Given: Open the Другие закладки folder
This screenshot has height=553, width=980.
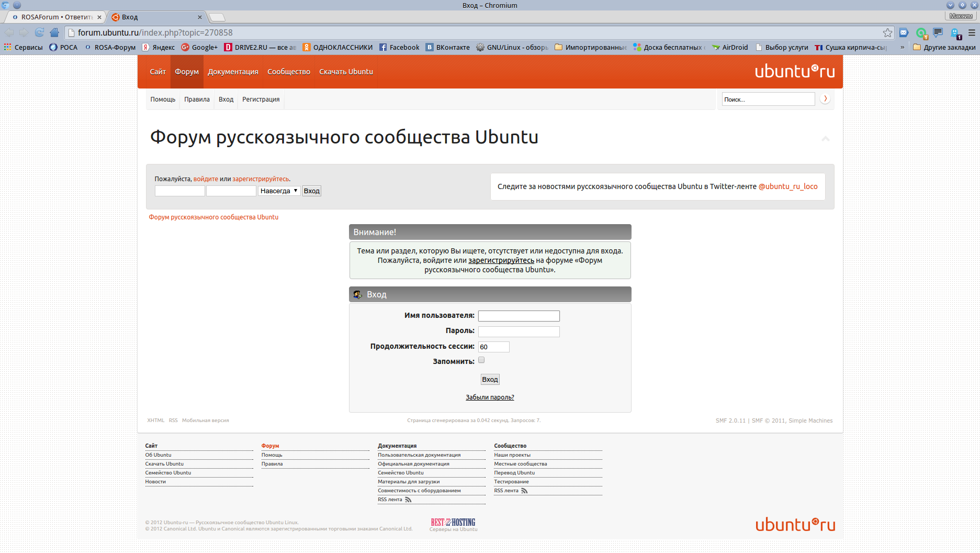Looking at the screenshot, I should tap(944, 47).
